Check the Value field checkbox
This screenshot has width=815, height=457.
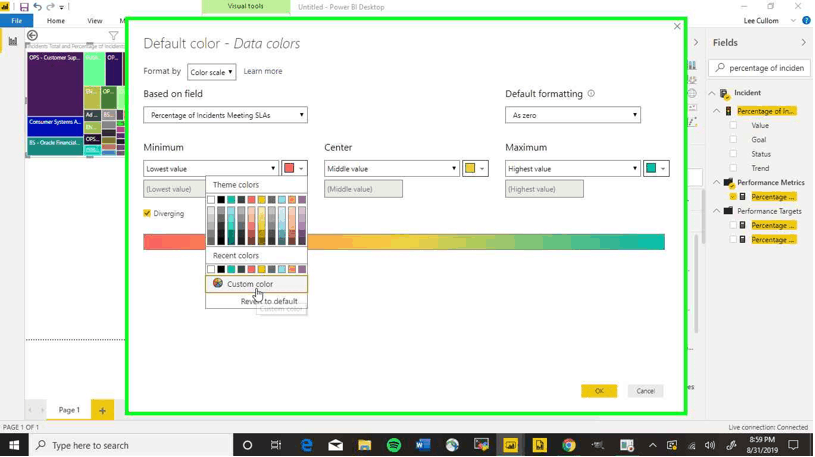(733, 126)
